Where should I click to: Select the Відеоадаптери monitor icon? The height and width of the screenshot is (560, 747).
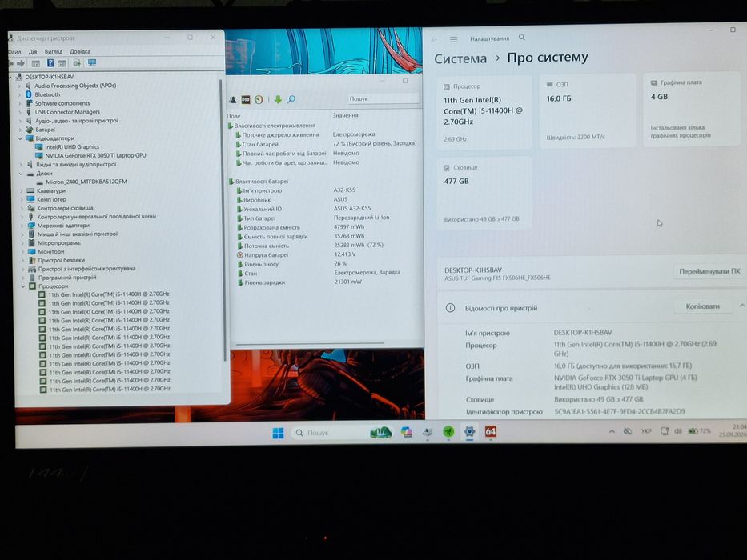[x=30, y=138]
